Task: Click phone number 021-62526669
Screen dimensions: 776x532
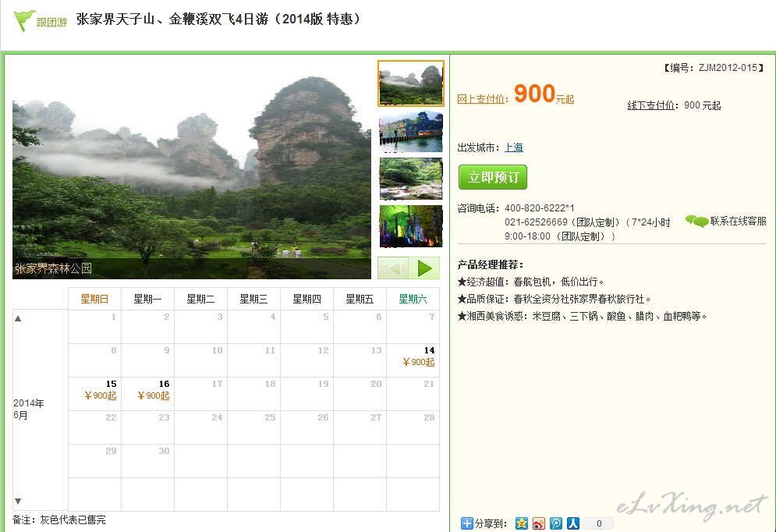Action: (536, 222)
